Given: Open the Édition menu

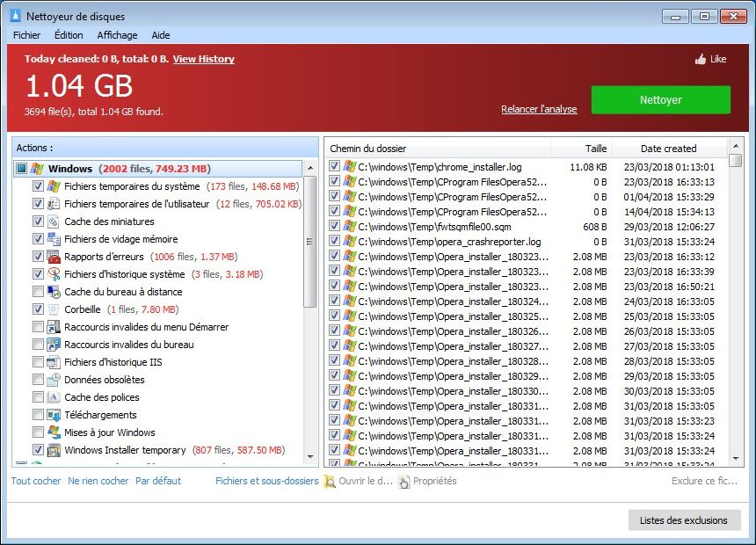Looking at the screenshot, I should (69, 35).
